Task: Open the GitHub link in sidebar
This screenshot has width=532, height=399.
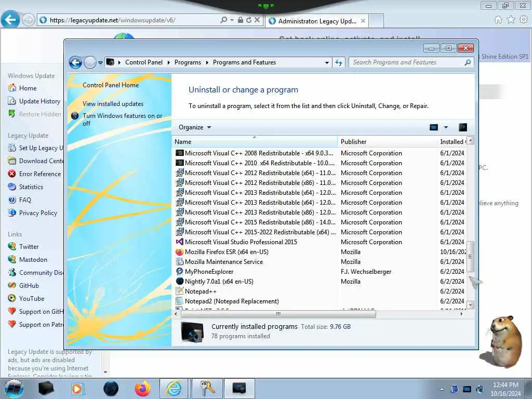Action: pos(29,286)
